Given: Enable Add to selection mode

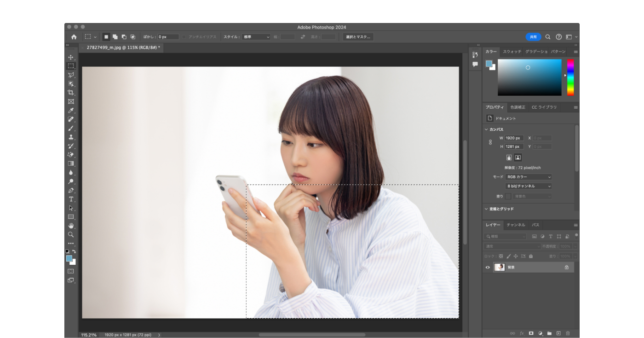Looking at the screenshot, I should [115, 37].
